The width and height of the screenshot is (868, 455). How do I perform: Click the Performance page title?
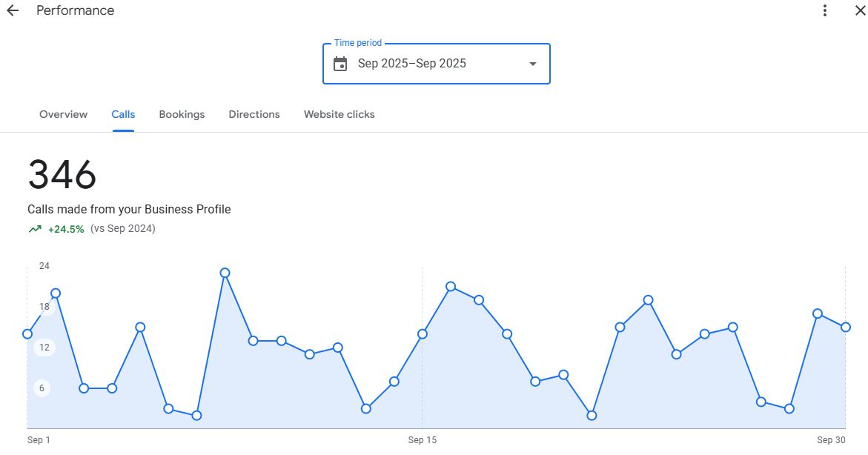point(76,11)
